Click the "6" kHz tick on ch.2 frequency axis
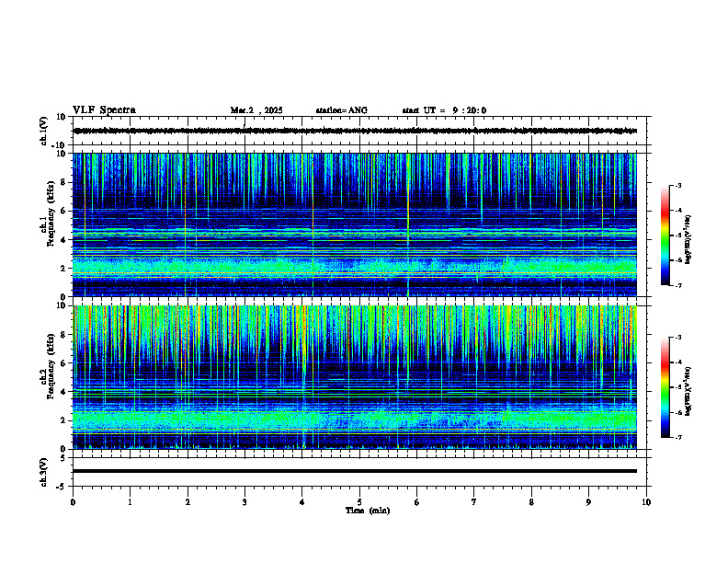This screenshot has width=728, height=563. [x=64, y=363]
